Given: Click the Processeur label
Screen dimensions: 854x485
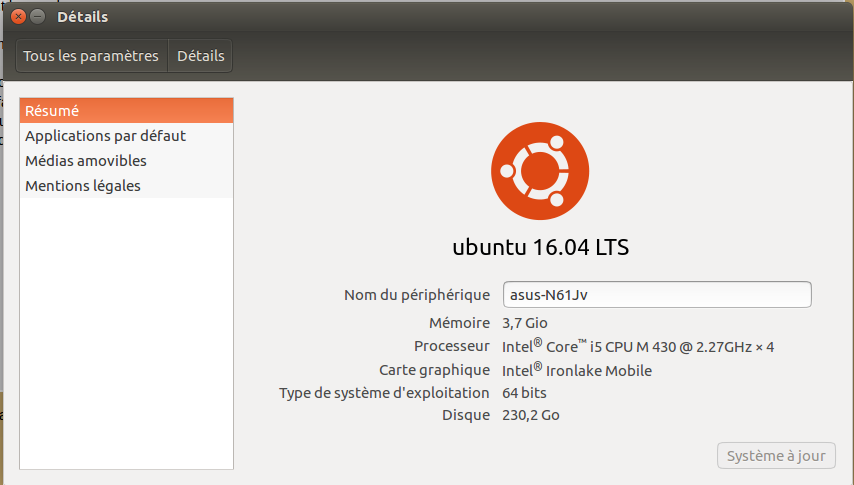Looking at the screenshot, I should [x=452, y=346].
